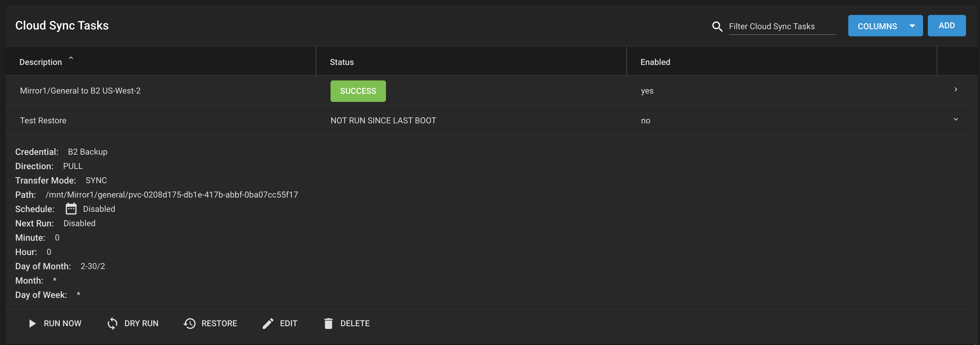
Task: Click the Restore history-clock icon
Action: click(x=189, y=323)
